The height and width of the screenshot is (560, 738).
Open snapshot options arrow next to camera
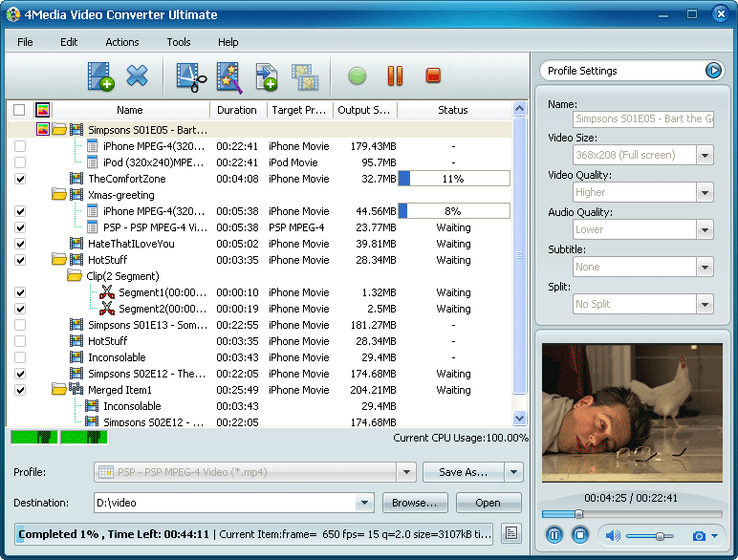click(x=714, y=536)
